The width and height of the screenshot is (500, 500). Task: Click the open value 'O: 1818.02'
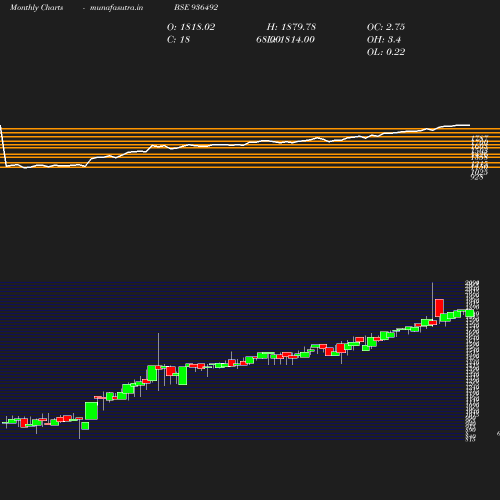pyautogui.click(x=191, y=27)
